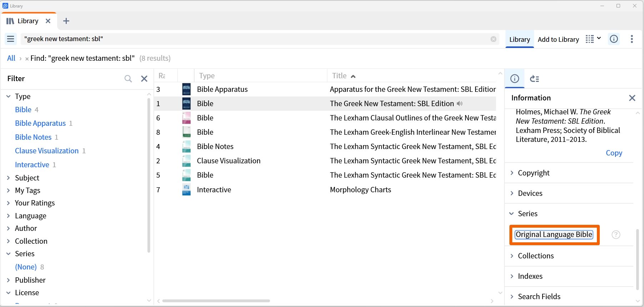
Task: Expand the Devices section in Information panel
Action: click(x=512, y=193)
